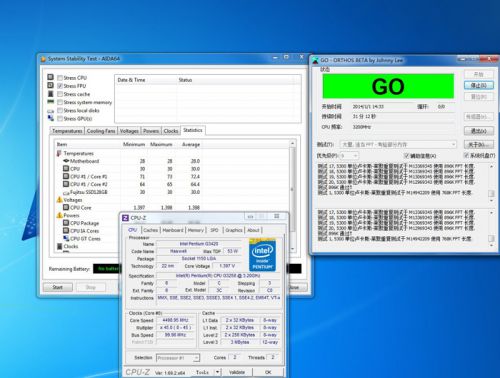This screenshot has width=500, height=378.
Task: Open the CPU-Z Graphics tab
Action: [x=234, y=230]
